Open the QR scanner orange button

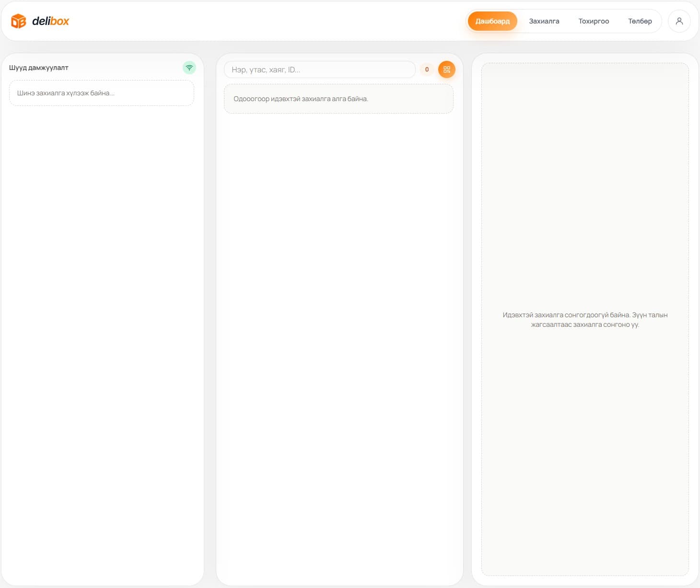coord(446,69)
